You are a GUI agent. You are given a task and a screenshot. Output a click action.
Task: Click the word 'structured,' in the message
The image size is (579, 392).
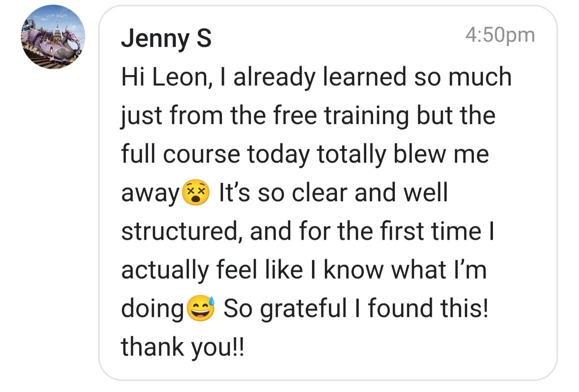click(x=182, y=231)
